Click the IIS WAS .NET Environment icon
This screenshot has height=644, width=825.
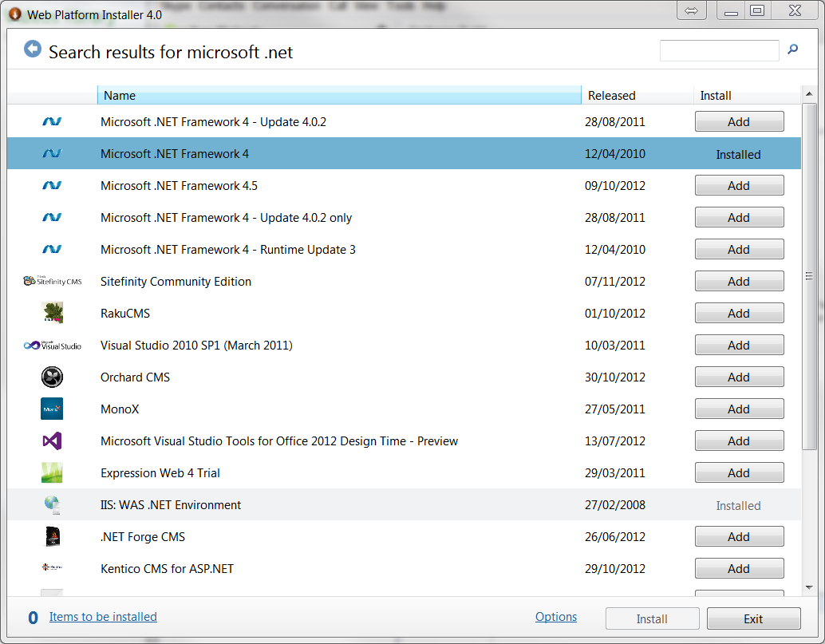(x=51, y=504)
